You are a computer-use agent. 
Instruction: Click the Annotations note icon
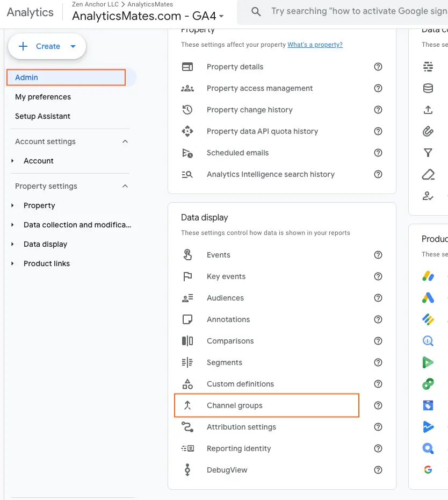187,319
